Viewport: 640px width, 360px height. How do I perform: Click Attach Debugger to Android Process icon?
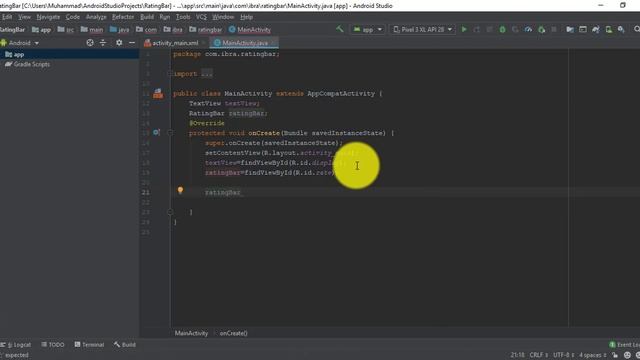541,29
